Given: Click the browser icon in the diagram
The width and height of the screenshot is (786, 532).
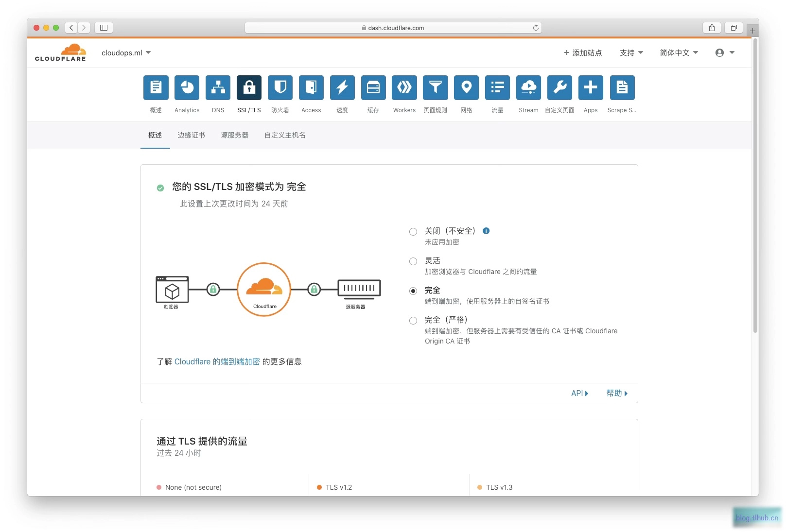Looking at the screenshot, I should (x=172, y=290).
